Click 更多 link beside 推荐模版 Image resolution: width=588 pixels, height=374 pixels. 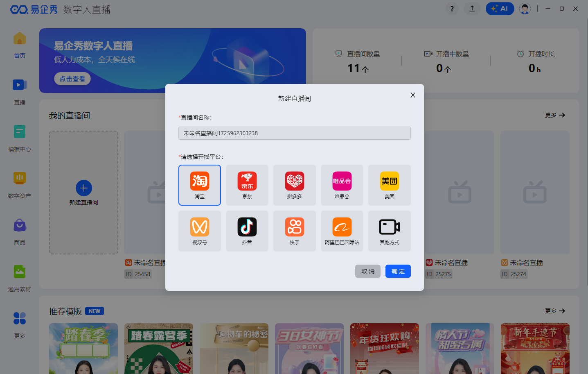[x=555, y=311]
